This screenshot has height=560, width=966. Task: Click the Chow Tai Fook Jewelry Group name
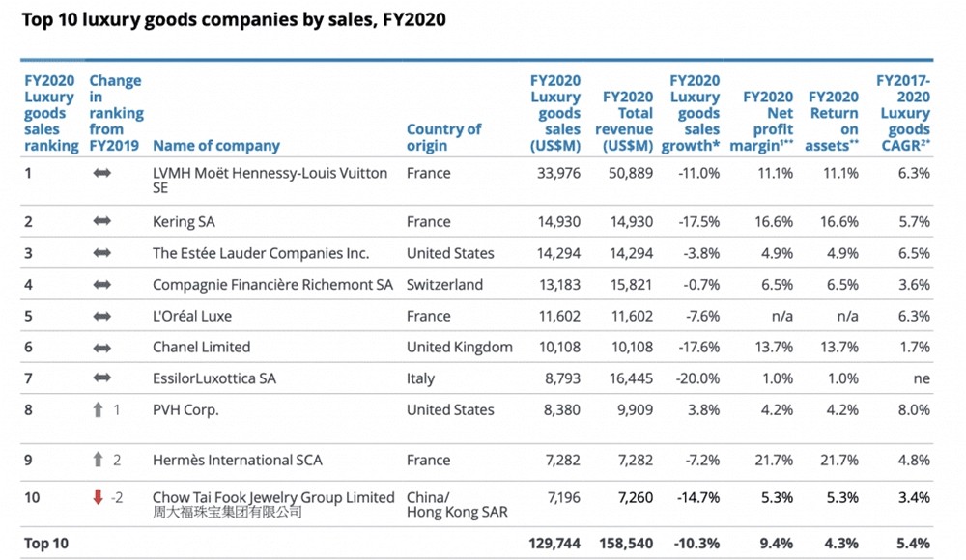pyautogui.click(x=273, y=498)
